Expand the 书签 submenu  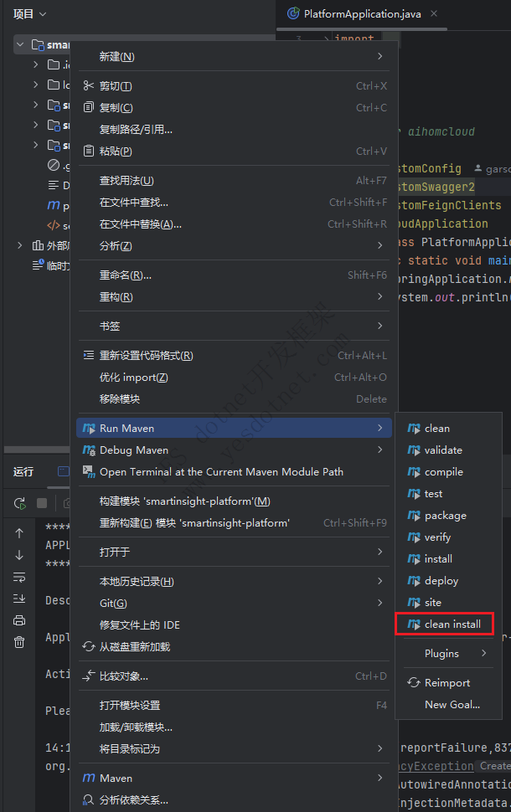pyautogui.click(x=234, y=326)
